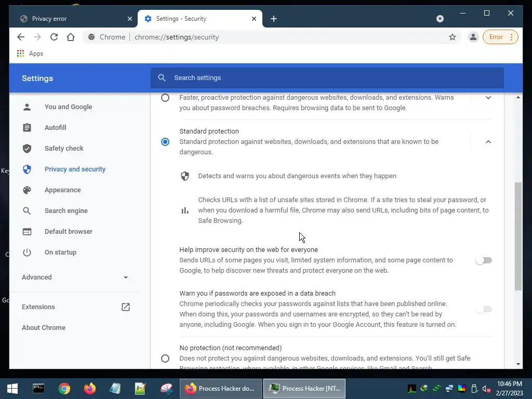Open You and Google settings
The image size is (532, 399).
pyautogui.click(x=68, y=107)
